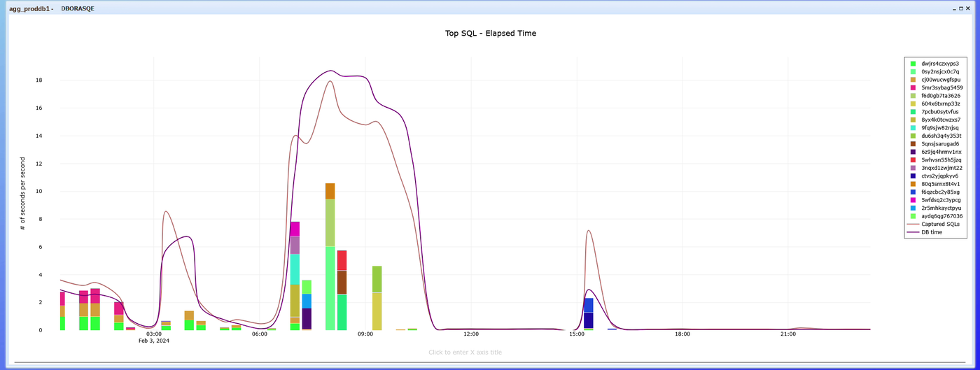The height and width of the screenshot is (370, 980).
Task: Click the 21:00 x-axis tick label
Action: [788, 334]
